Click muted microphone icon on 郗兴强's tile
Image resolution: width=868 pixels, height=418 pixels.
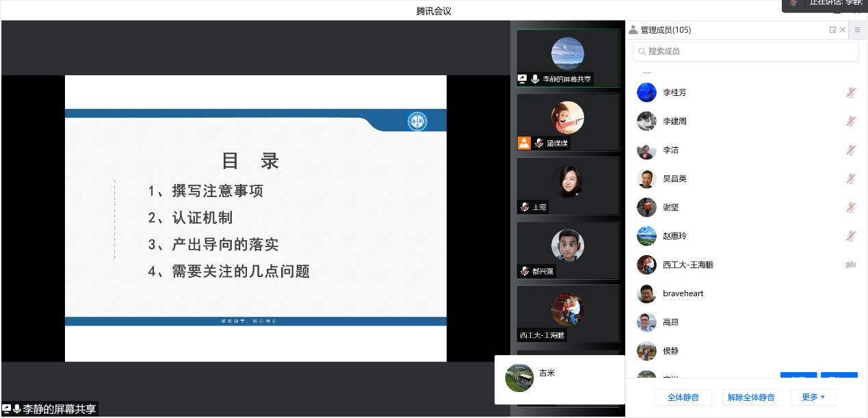point(524,271)
